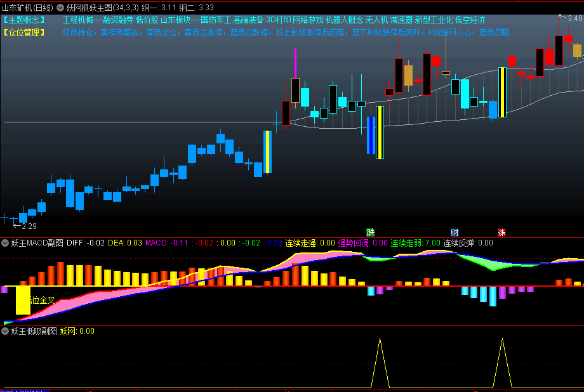This screenshot has width=584, height=392.
Task: Open the dropdown icon beside 山东矿机(日线)
Action: point(60,8)
